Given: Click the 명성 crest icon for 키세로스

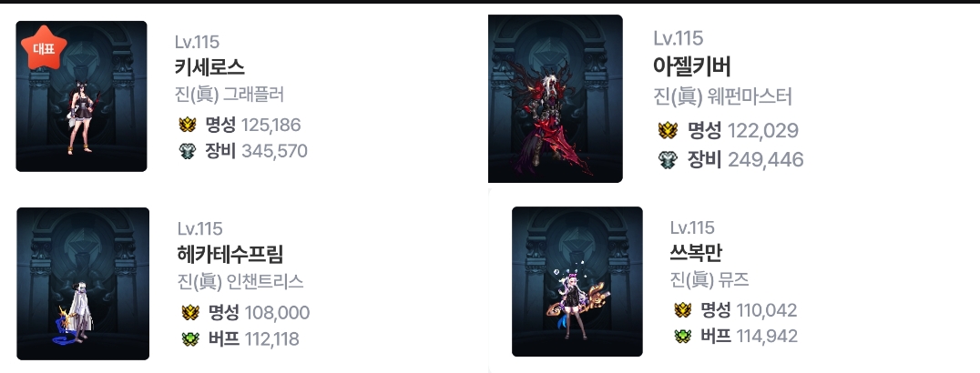Looking at the screenshot, I should [188, 125].
